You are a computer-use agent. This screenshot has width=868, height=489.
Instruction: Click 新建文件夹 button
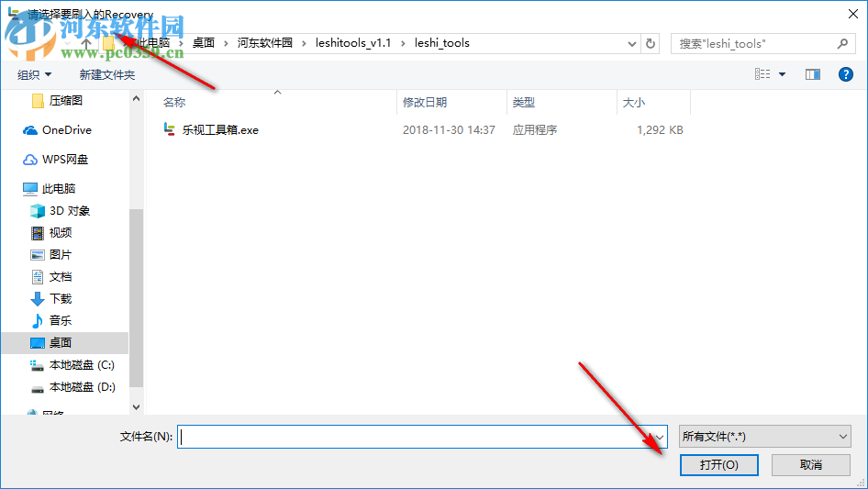106,74
